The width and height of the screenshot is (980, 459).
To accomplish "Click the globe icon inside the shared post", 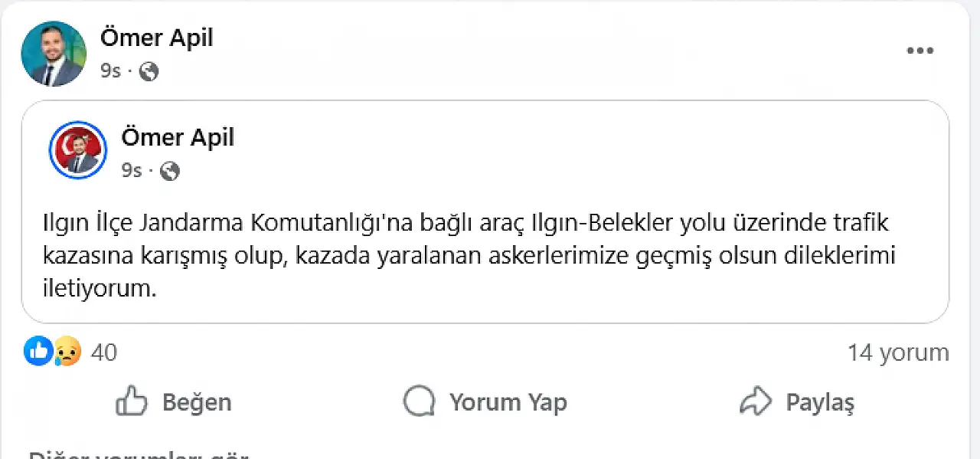I will pos(170,172).
